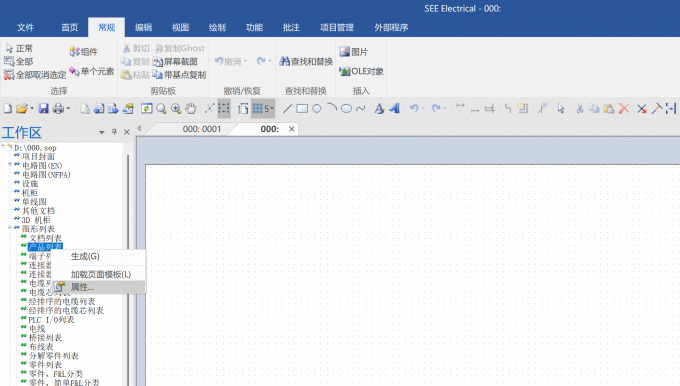Image resolution: width=680 pixels, height=386 pixels.
Task: Click 带基点复制 in clipboard group
Action: 179,75
